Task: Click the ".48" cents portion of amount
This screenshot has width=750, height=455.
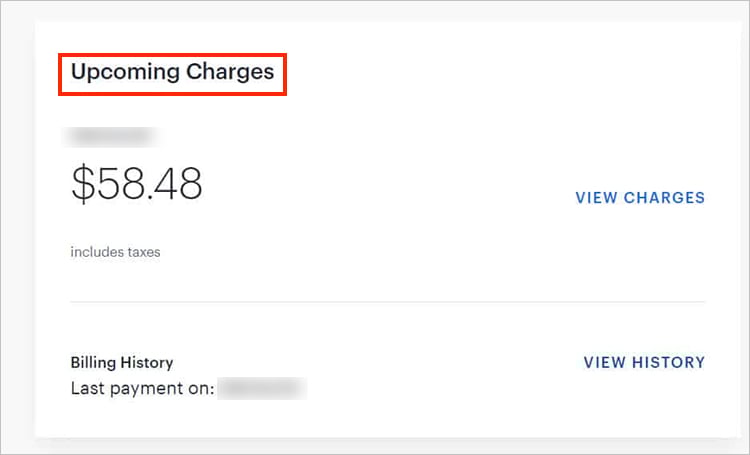Action: pos(180,184)
